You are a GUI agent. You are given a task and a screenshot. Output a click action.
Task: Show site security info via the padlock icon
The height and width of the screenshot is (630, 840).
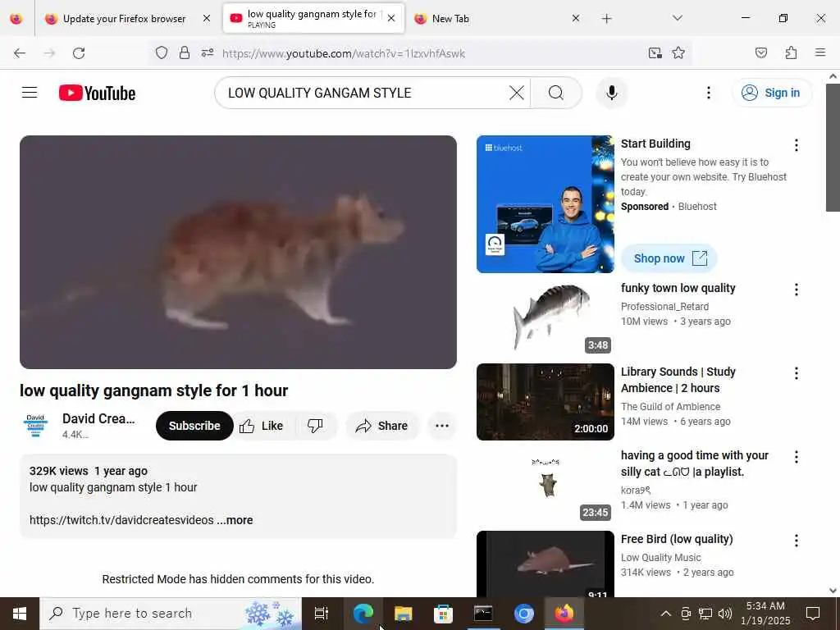pos(185,52)
